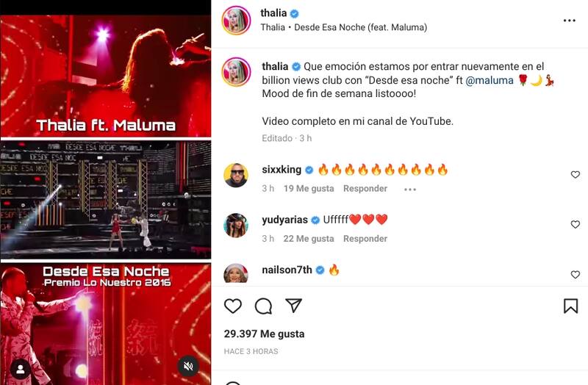Like nailson7th's comment
Screen dimensions: 588x385
576,275
